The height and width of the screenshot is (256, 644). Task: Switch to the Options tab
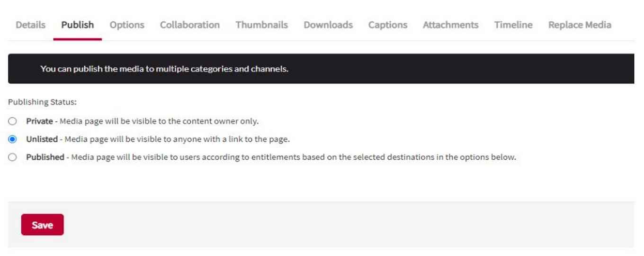(x=127, y=25)
